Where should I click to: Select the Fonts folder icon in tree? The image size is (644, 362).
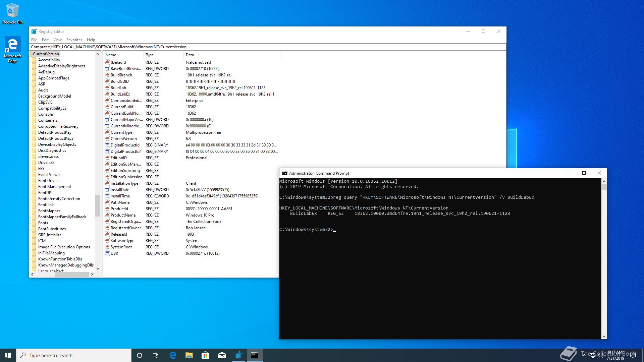(34, 223)
